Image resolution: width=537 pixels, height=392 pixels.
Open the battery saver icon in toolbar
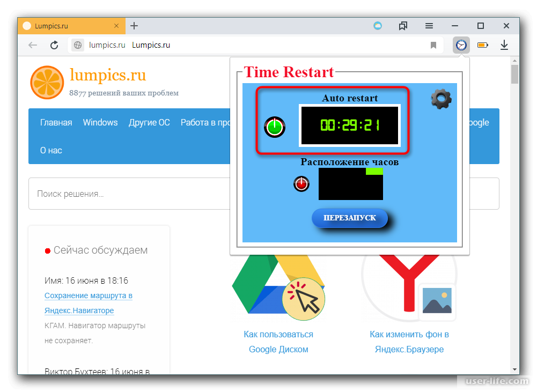[482, 45]
